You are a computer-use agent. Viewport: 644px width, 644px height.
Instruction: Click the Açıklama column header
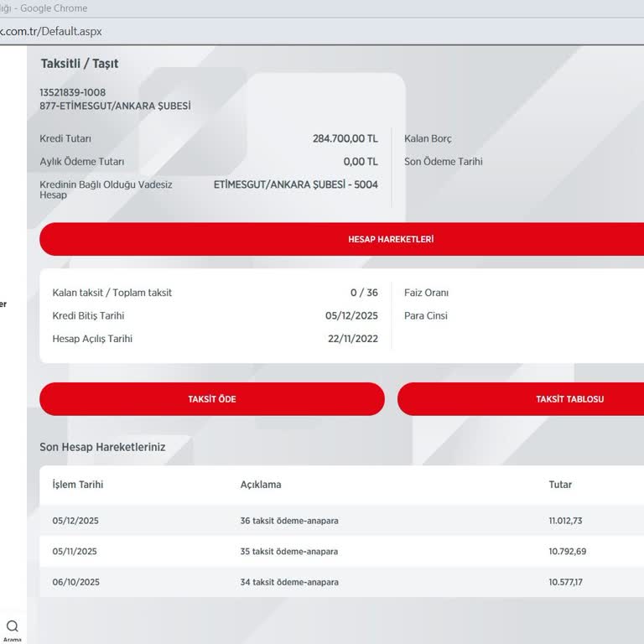tap(261, 485)
